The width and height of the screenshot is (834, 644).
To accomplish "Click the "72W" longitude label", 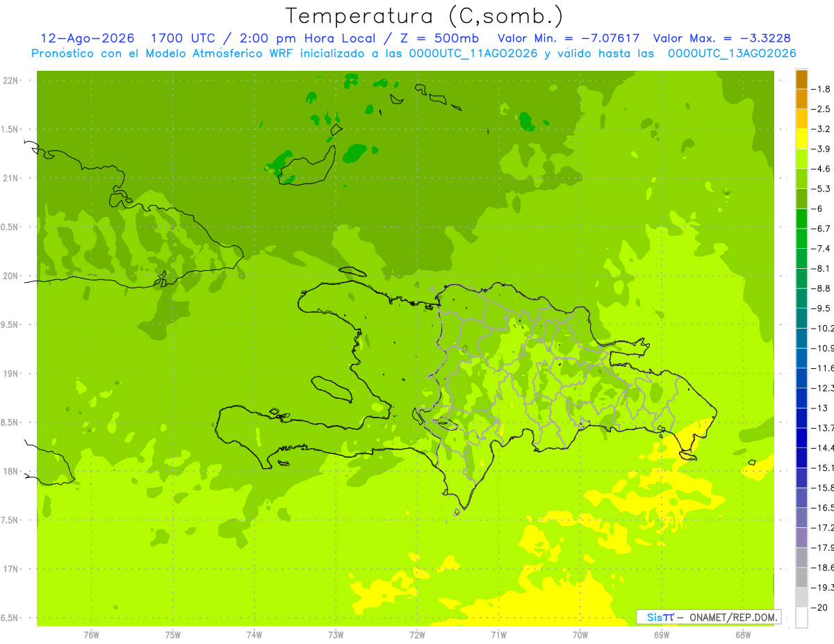I will tap(417, 635).
